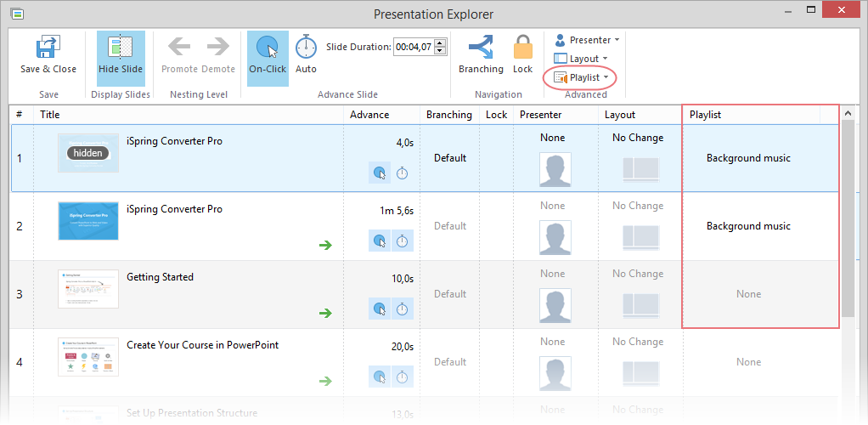Toggle the Lock button
The width and height of the screenshot is (868, 425).
(522, 55)
